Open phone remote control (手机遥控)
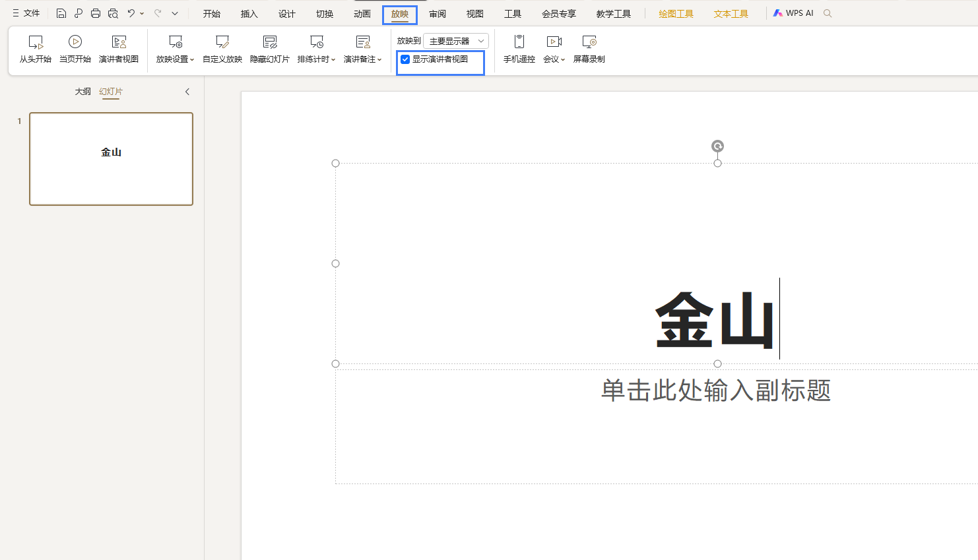Screen dimensions: 978x560 click(x=519, y=49)
